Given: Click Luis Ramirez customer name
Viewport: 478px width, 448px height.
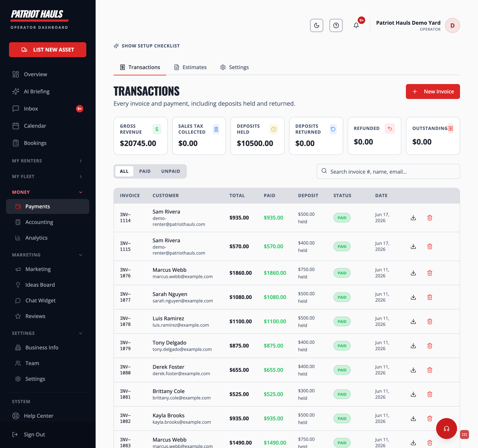Looking at the screenshot, I should (168, 318).
